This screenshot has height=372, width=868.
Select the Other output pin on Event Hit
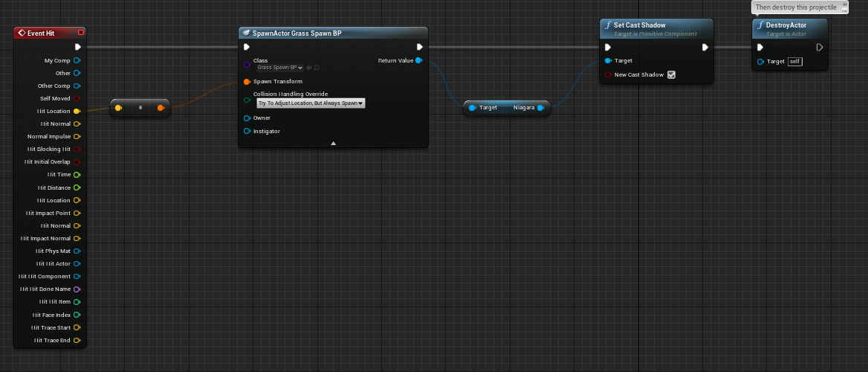(77, 73)
